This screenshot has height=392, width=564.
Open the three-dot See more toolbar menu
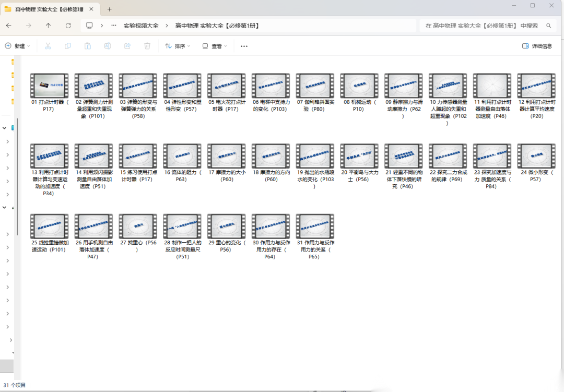coord(244,46)
